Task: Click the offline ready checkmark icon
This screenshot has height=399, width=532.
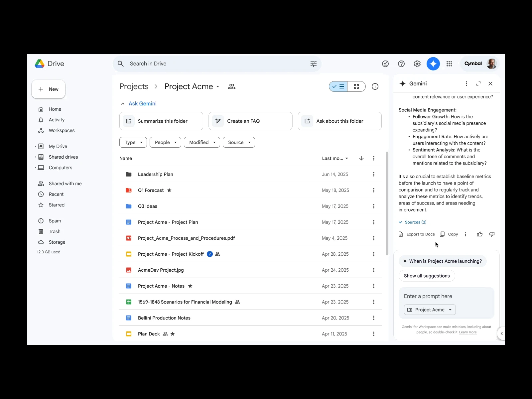Action: [385, 64]
